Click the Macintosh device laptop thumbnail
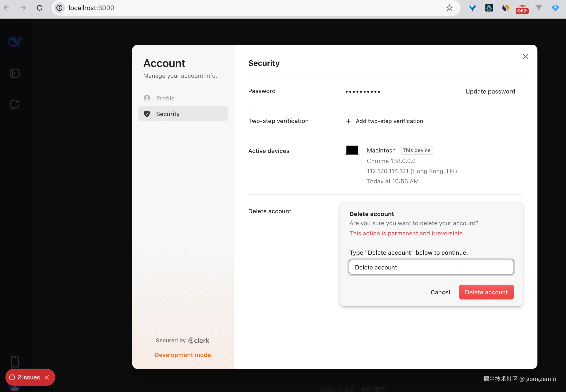This screenshot has width=566, height=392. [x=352, y=150]
